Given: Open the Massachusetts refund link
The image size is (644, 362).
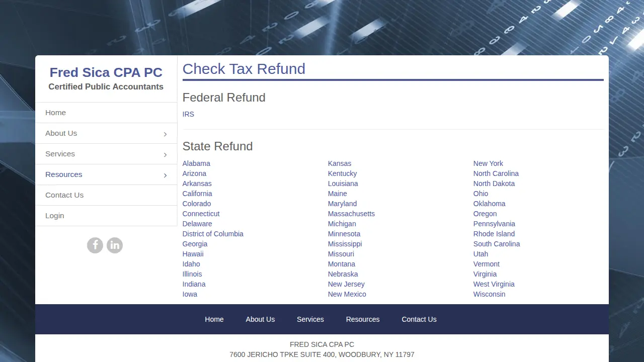Looking at the screenshot, I should click(351, 214).
